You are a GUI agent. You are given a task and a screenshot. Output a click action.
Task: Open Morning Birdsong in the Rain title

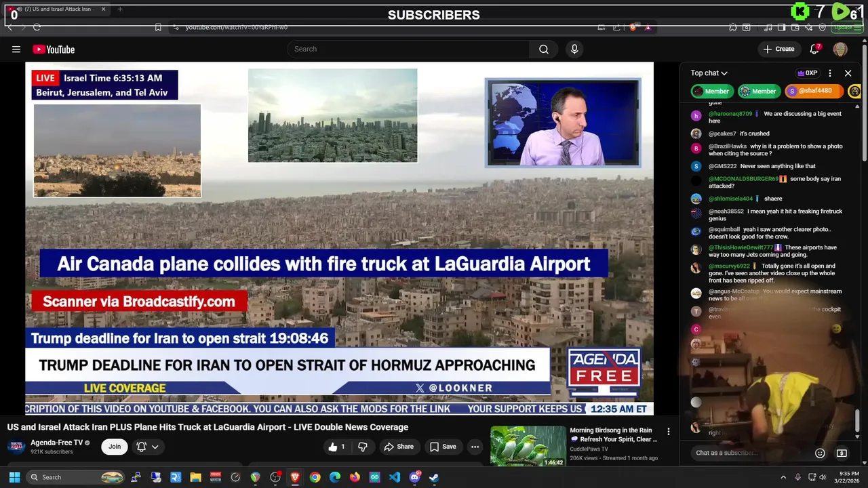tap(614, 434)
